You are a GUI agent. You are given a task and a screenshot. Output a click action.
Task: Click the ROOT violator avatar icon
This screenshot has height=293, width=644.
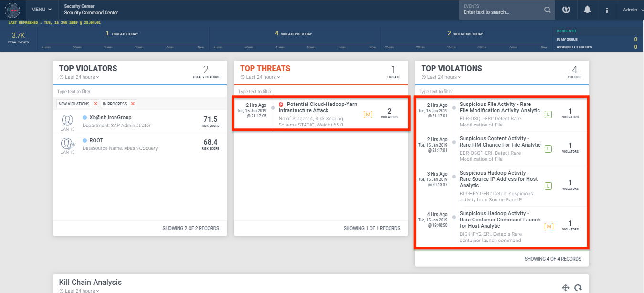tap(68, 143)
